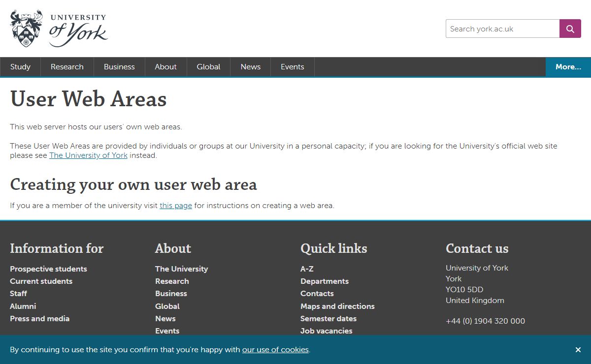
Task: Open the Business navigation item
Action: [x=119, y=67]
